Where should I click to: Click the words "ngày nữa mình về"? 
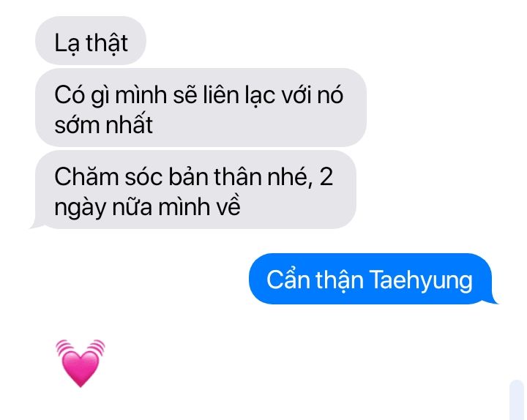coord(147,206)
